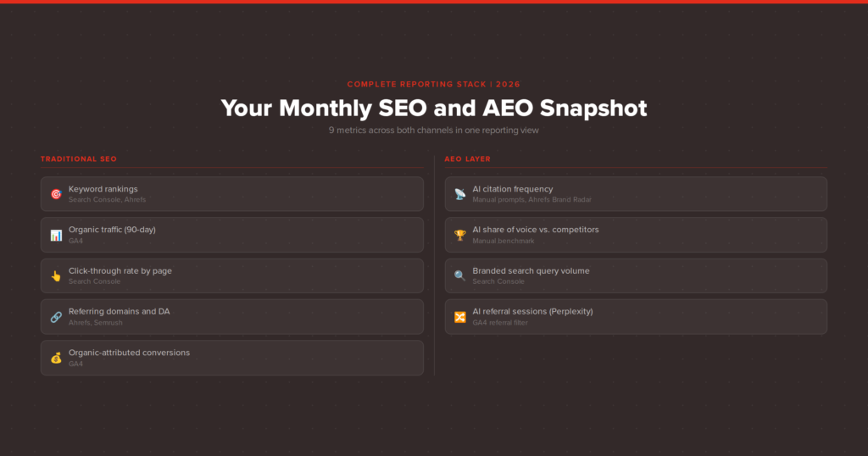Viewport: 868px width, 456px height.
Task: Click the pointing hand icon for Click-through rate
Action: coord(56,276)
